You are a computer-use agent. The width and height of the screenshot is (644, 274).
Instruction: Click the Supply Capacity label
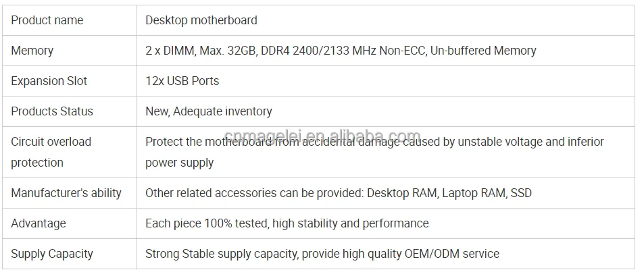52,254
